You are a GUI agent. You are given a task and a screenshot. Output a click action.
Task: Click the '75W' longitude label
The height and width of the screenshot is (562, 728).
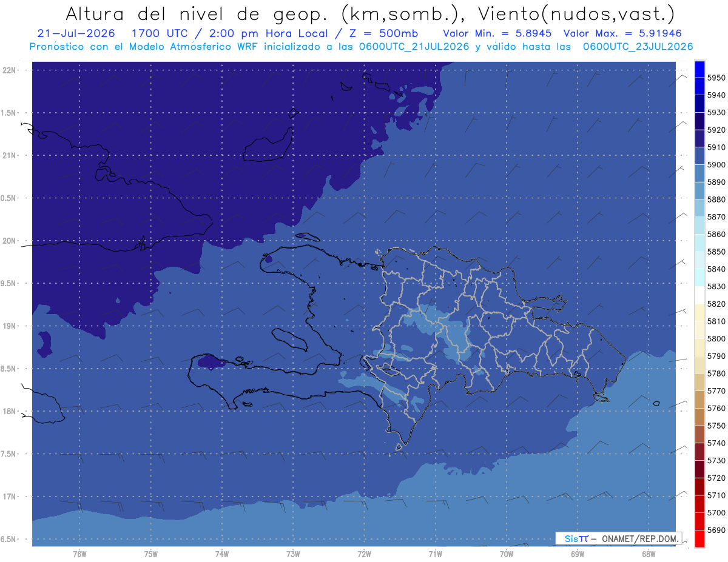coord(151,554)
